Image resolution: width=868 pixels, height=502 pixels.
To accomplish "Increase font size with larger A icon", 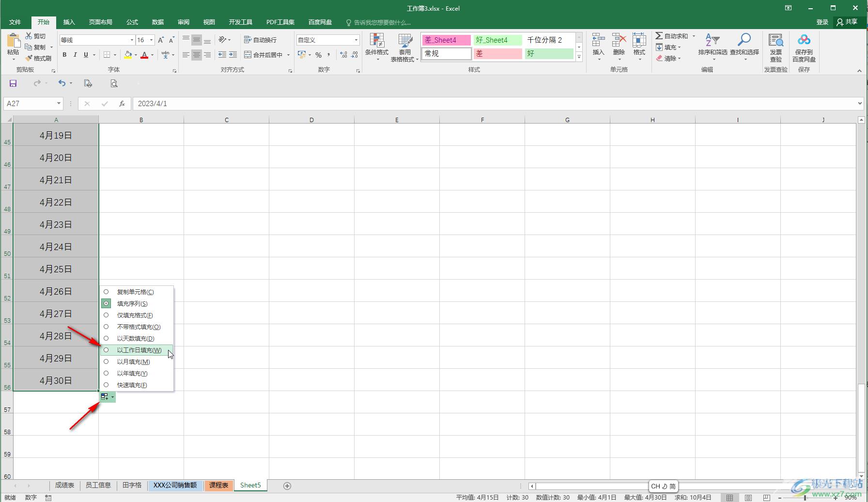I will [161, 40].
